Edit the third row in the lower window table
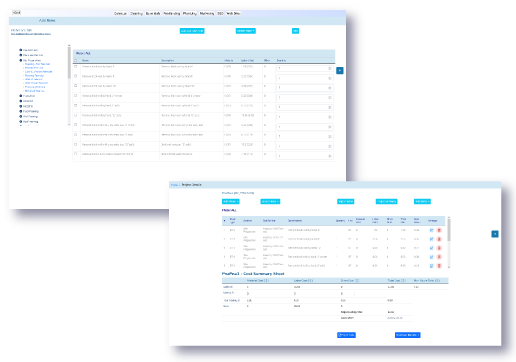 pyautogui.click(x=432, y=248)
